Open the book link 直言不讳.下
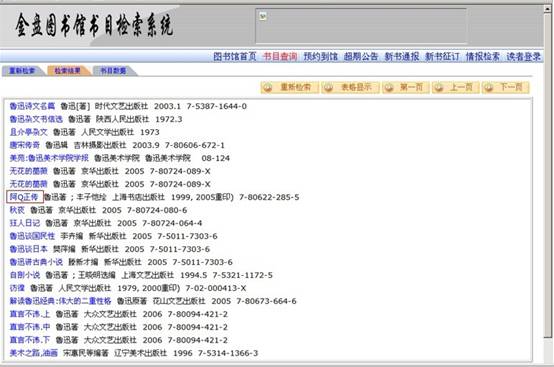Image resolution: width=554 pixels, height=367 pixels. pos(30,340)
